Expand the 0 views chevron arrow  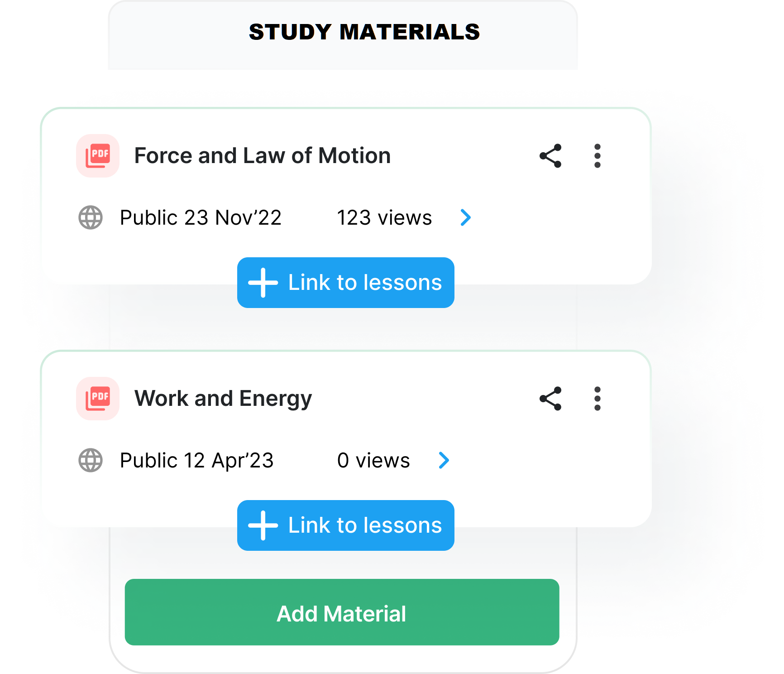pos(444,460)
